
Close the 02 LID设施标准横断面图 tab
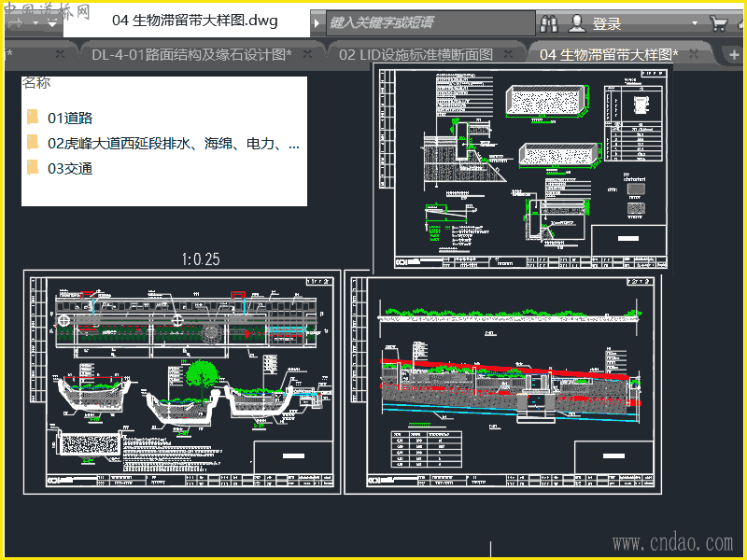point(508,54)
